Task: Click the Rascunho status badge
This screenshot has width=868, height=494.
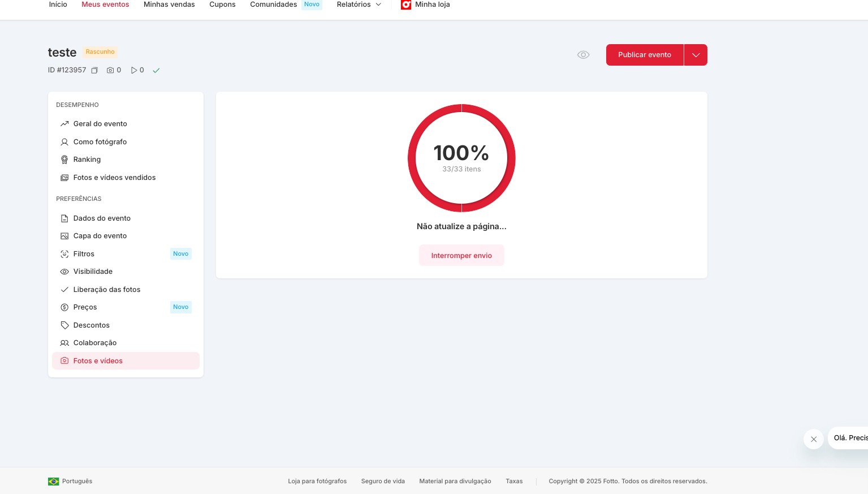Action: [x=100, y=52]
